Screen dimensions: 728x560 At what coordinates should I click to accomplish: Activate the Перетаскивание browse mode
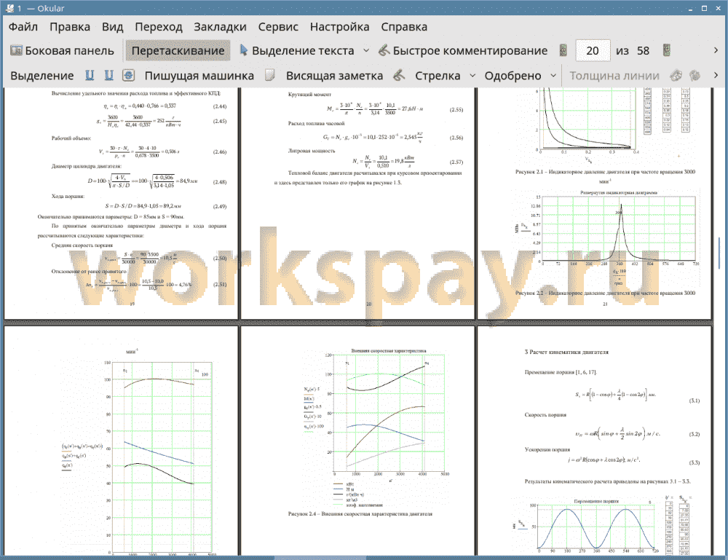pos(178,51)
